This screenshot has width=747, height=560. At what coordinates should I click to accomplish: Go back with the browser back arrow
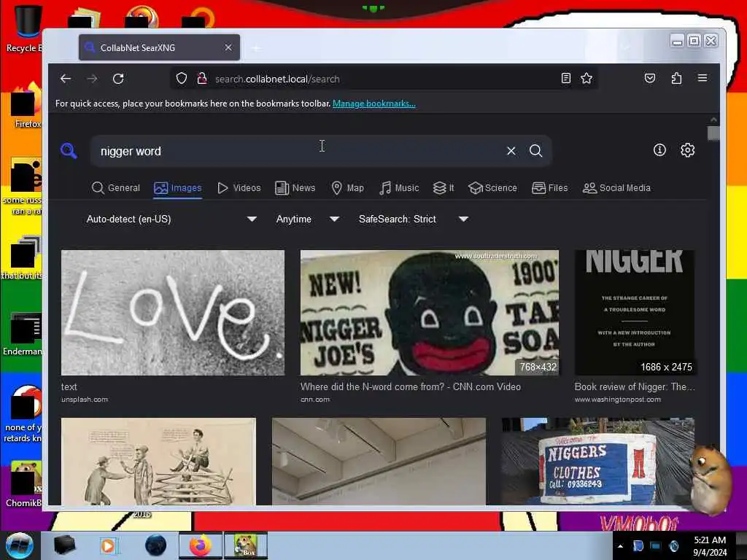click(66, 79)
